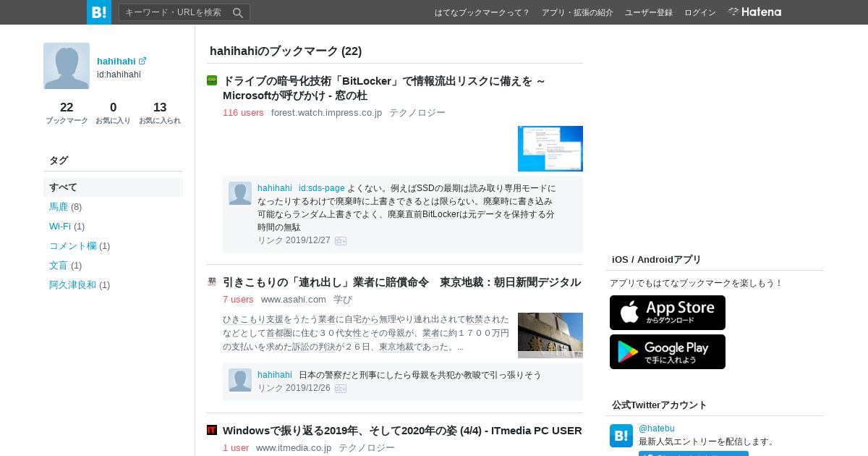Viewport: 868px width, 456px height.
Task: Click the Hatena Bookmark B! logo
Action: (99, 12)
